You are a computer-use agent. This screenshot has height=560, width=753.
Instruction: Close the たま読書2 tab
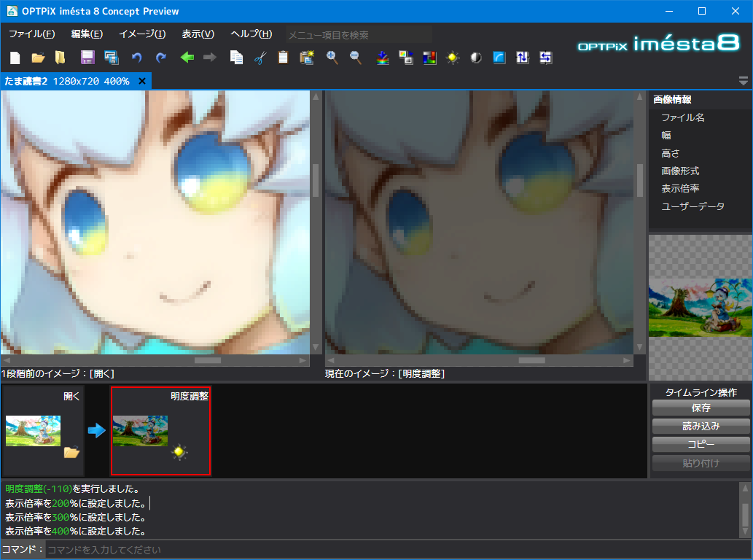tap(142, 81)
